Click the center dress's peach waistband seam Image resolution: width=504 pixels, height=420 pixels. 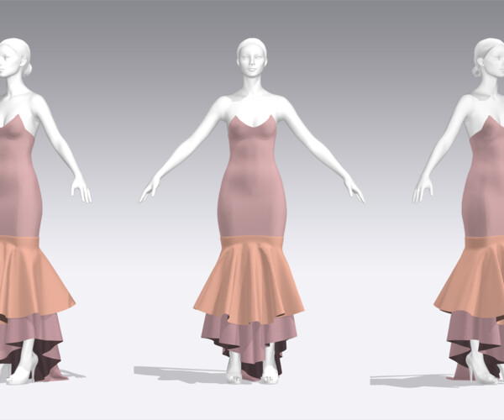pos(252,242)
